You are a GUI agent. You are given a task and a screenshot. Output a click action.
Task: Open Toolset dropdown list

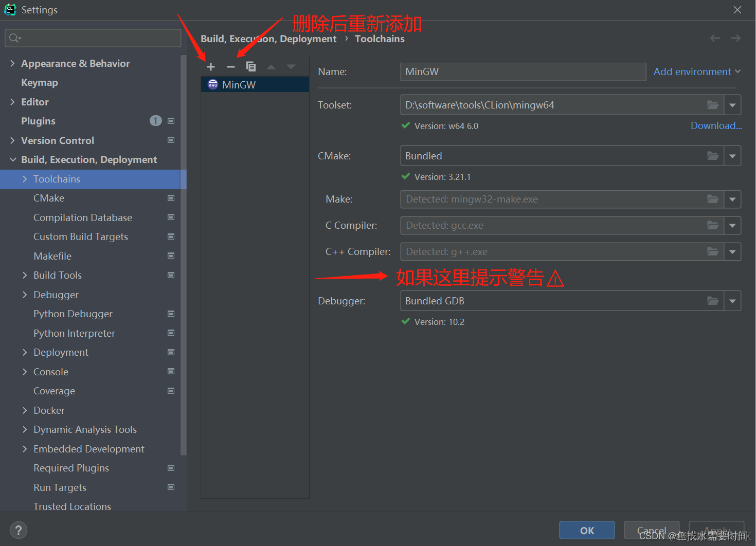[x=732, y=105]
